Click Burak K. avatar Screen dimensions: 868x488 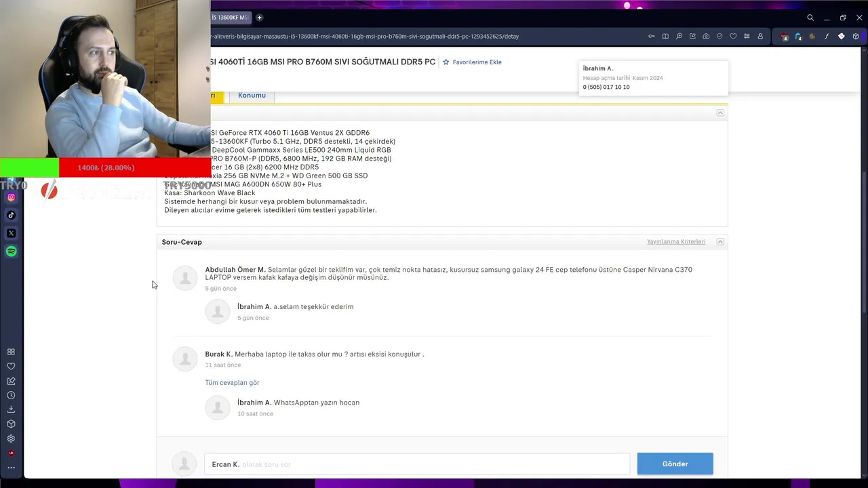click(184, 359)
